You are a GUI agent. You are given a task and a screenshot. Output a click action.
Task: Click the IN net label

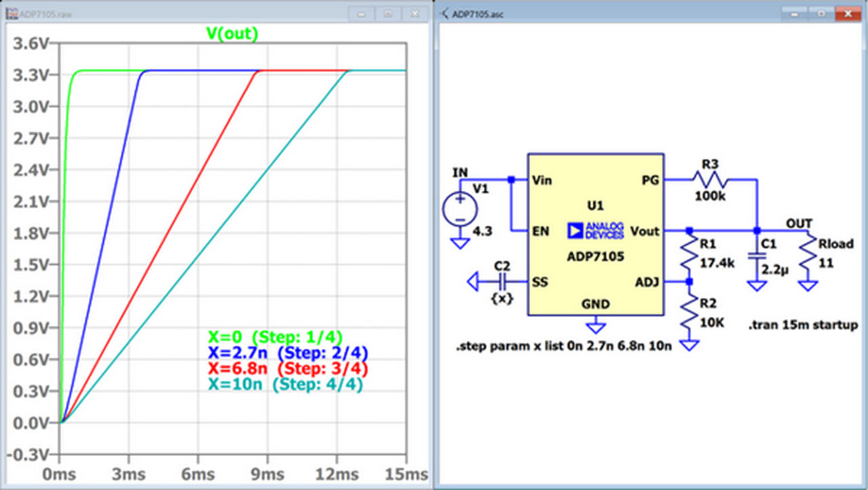460,172
